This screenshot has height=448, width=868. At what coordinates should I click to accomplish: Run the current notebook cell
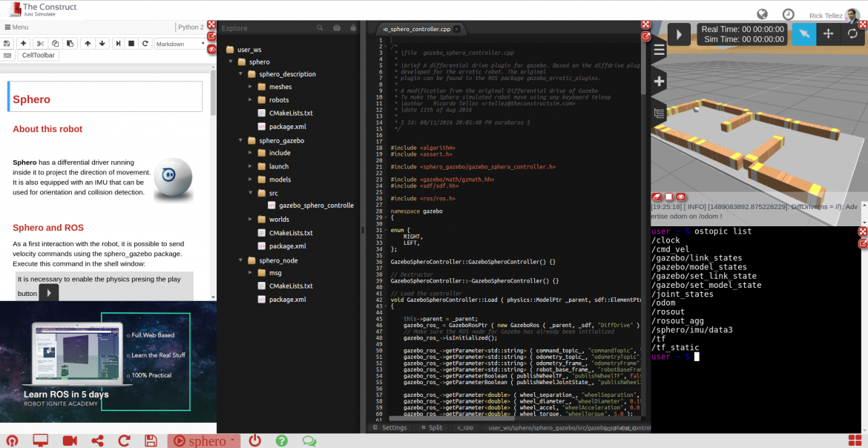118,43
